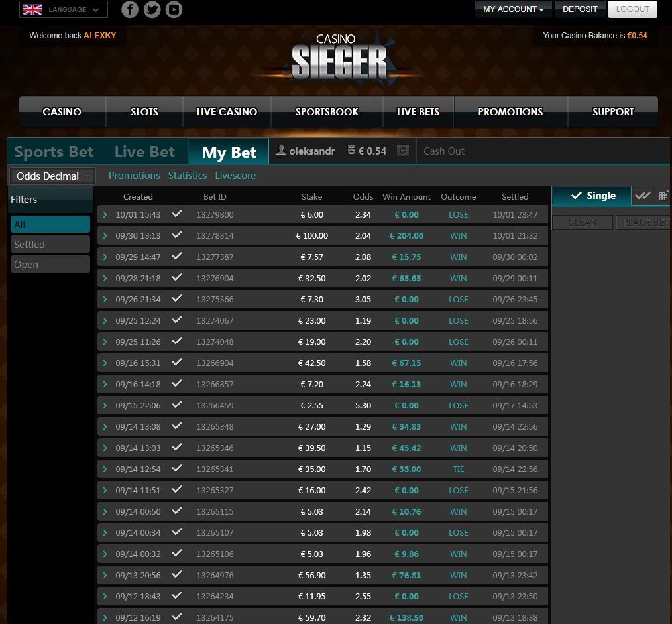
Task: Open the Live Casino menu item
Action: 227,111
